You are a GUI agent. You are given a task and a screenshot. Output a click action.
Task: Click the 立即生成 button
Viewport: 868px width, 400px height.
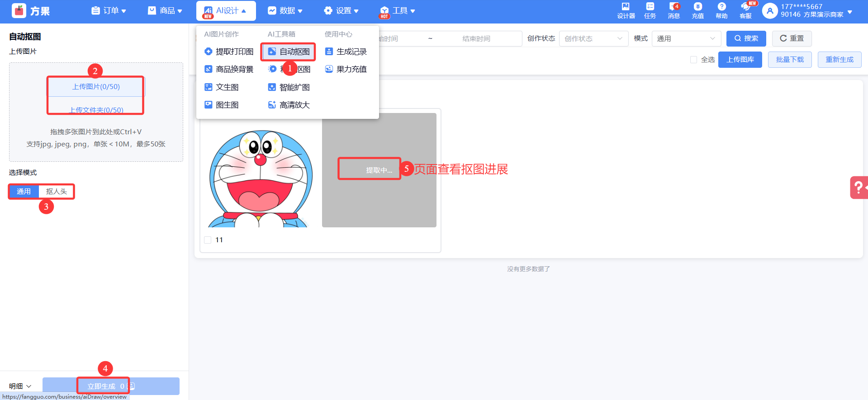[x=111, y=386]
